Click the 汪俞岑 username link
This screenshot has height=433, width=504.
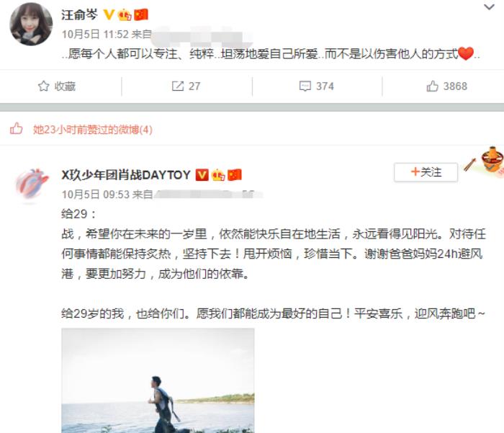(79, 15)
